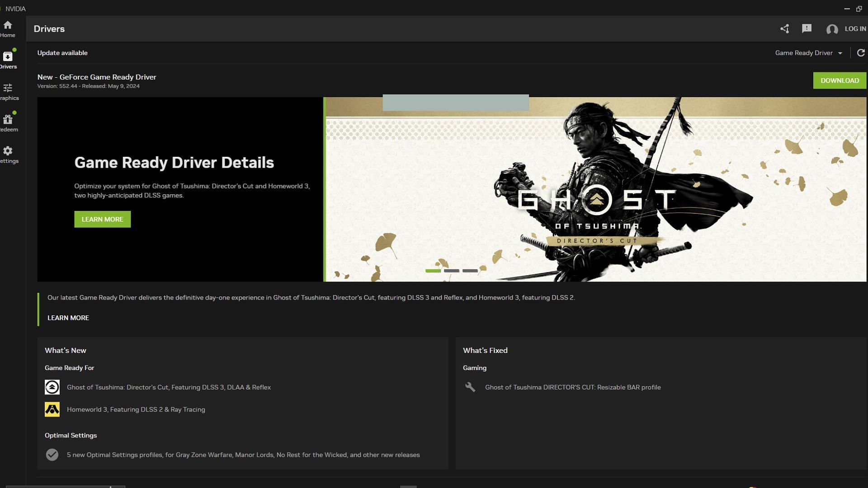The image size is (868, 488).
Task: Expand the Game Ready Driver dropdown
Action: point(809,53)
